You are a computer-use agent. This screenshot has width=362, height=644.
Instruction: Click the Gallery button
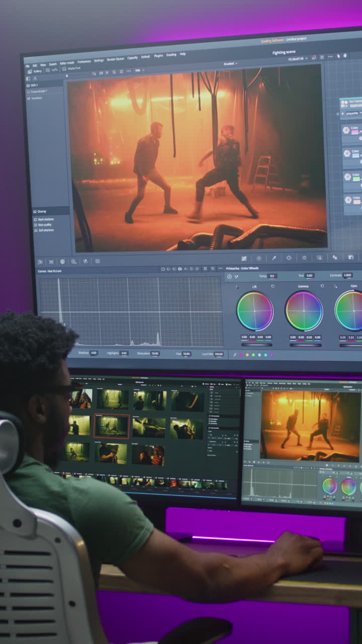[35, 71]
